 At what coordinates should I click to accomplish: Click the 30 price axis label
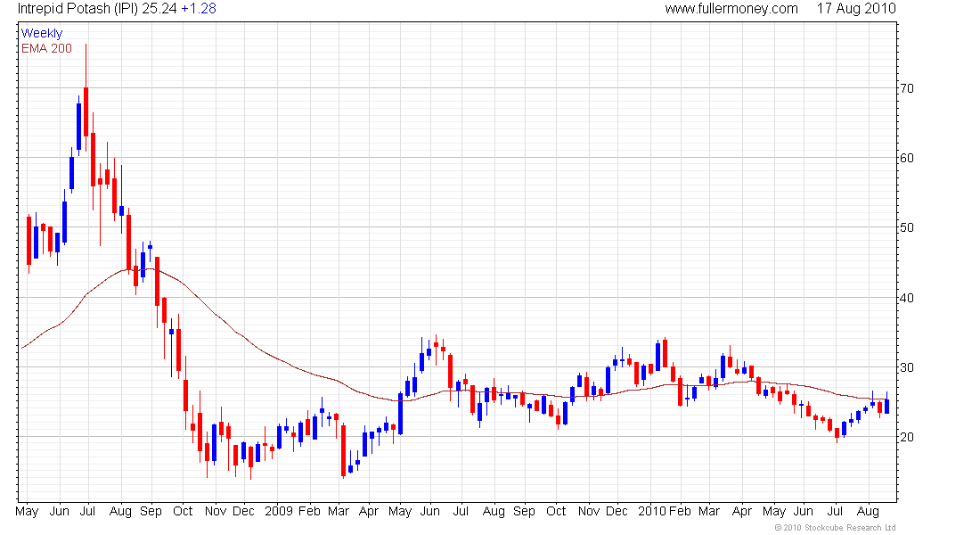point(906,367)
